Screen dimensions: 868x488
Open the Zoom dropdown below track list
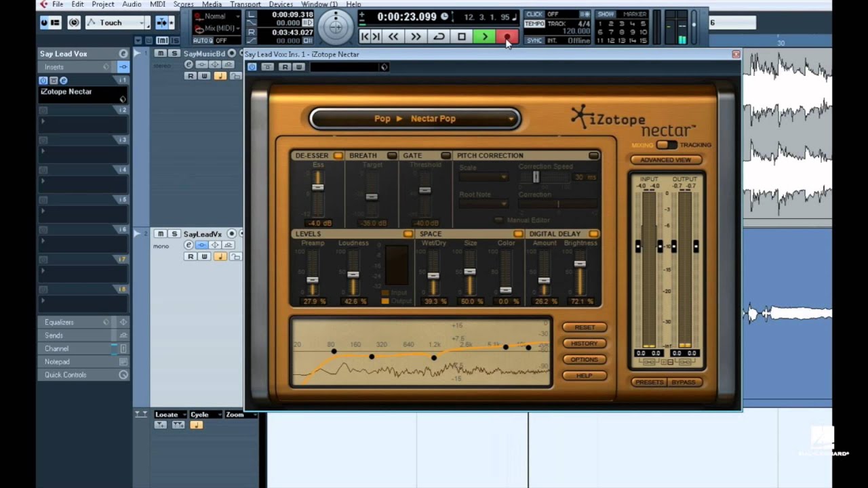[241, 415]
